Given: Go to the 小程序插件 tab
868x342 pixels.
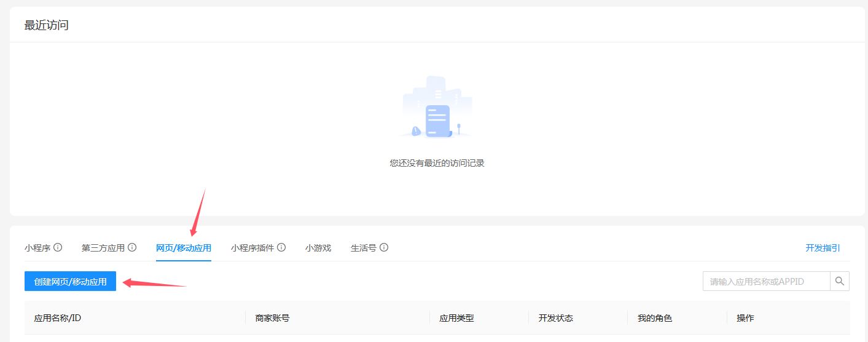Looking at the screenshot, I should pyautogui.click(x=252, y=248).
